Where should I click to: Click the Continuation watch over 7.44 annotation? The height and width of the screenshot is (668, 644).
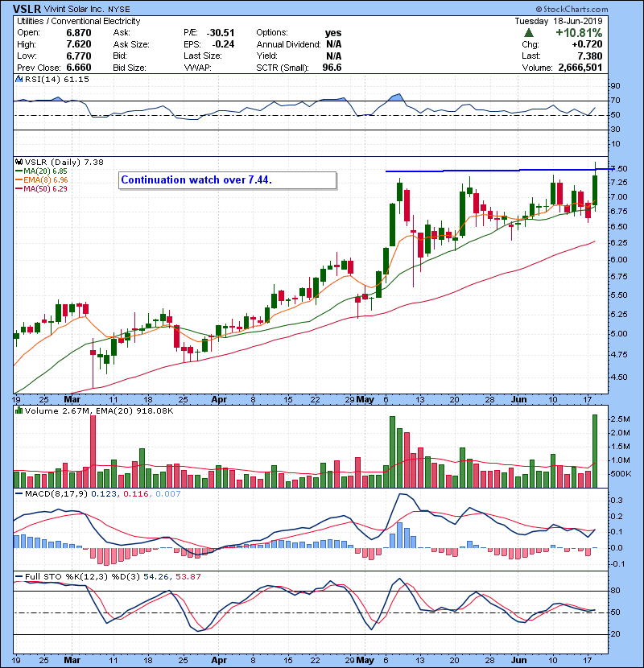tap(196, 179)
